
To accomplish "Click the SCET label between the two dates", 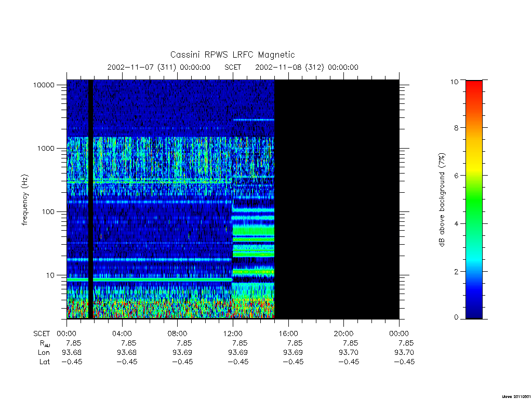I will pyautogui.click(x=233, y=67).
